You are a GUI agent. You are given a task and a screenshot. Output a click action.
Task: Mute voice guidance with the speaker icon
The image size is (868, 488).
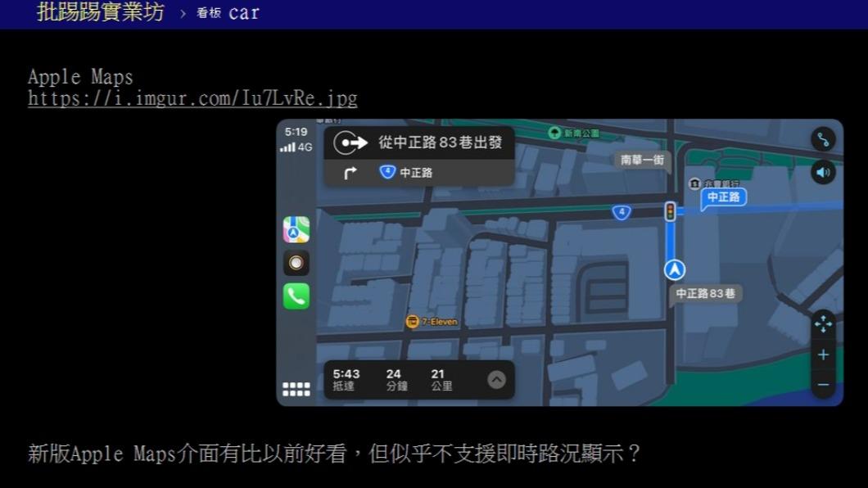(x=822, y=173)
